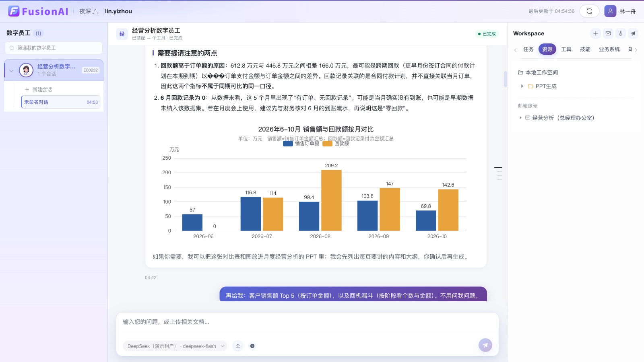644x362 pixels.
Task: Click the 输入您的问题 message input box
Action: click(308, 322)
